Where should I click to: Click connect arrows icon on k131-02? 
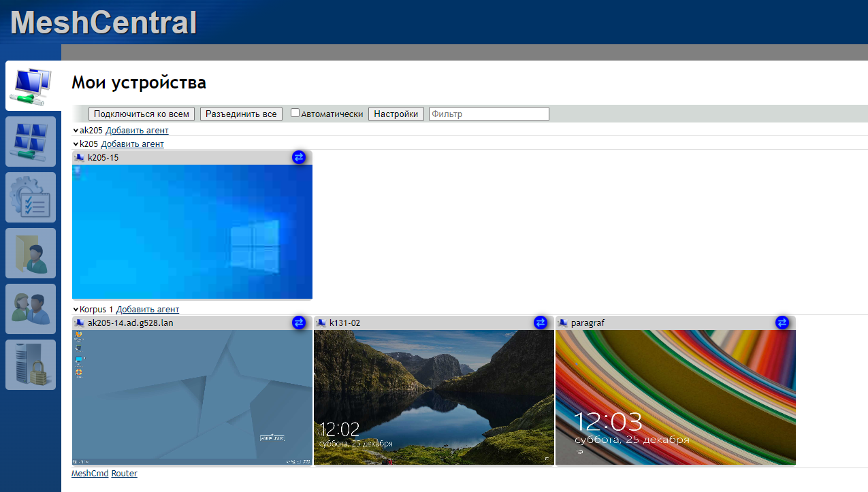pos(541,323)
